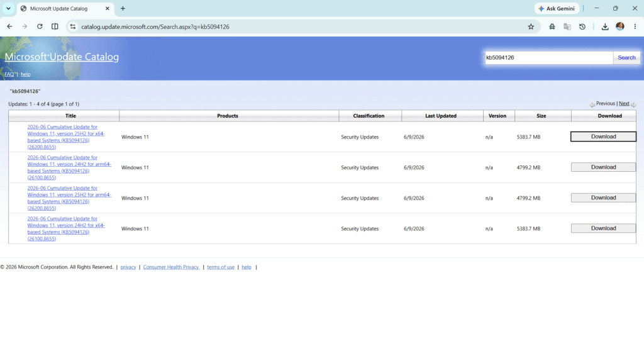Click the Search button
Image resolution: width=644 pixels, height=341 pixels.
point(626,57)
